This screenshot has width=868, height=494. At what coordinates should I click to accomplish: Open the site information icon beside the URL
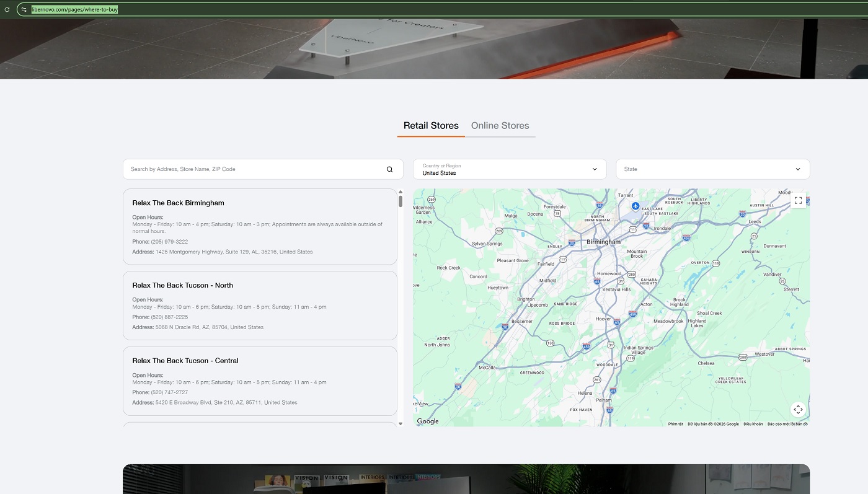coord(24,9)
